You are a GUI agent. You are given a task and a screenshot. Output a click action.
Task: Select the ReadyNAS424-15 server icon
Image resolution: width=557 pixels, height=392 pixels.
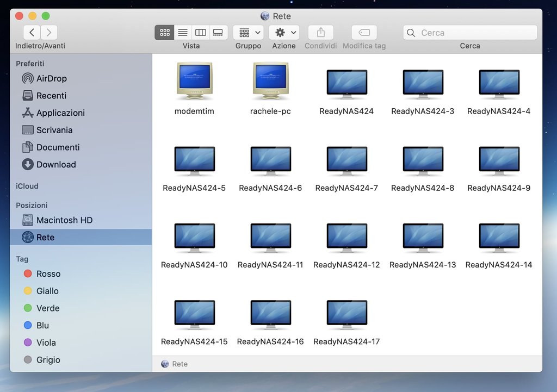[194, 315]
